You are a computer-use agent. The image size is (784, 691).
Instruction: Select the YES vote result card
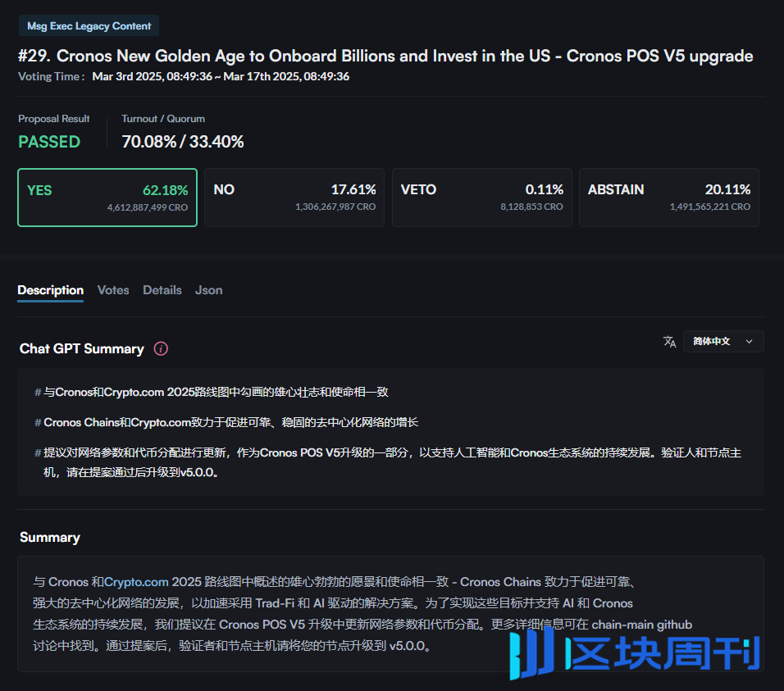pyautogui.click(x=107, y=198)
